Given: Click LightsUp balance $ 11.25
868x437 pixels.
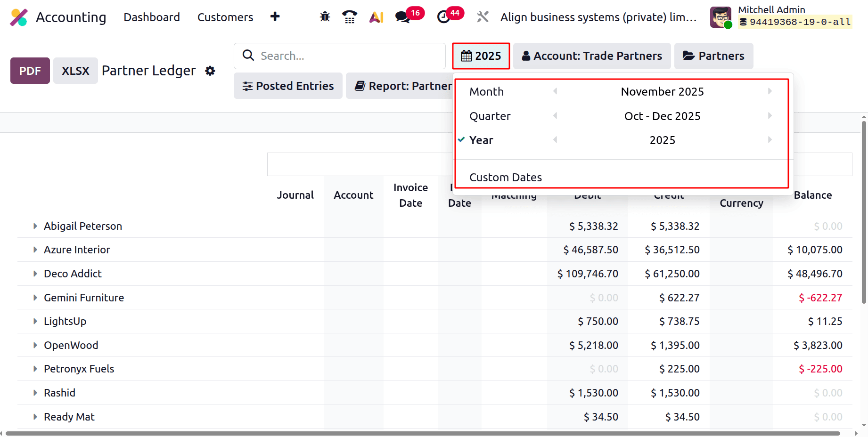Looking at the screenshot, I should [825, 321].
